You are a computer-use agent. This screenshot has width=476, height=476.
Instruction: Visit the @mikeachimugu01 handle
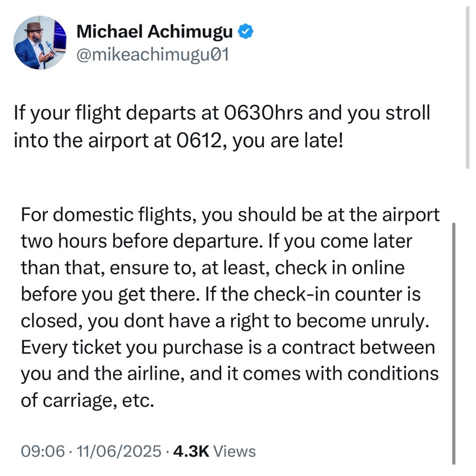click(153, 55)
